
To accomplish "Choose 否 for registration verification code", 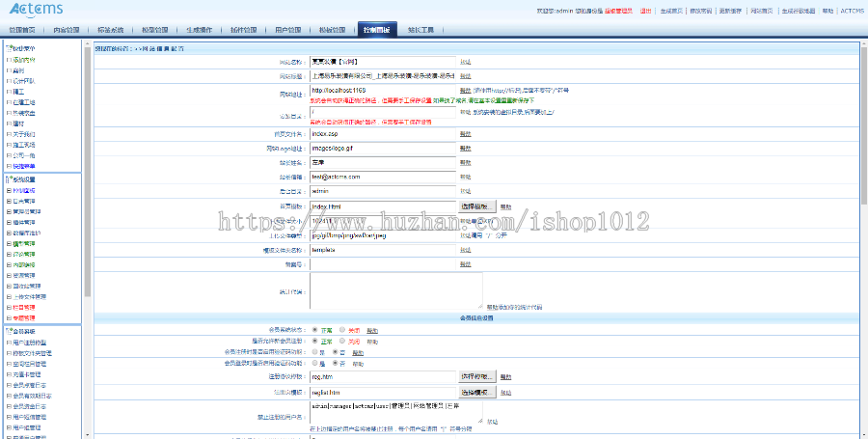I will (336, 352).
